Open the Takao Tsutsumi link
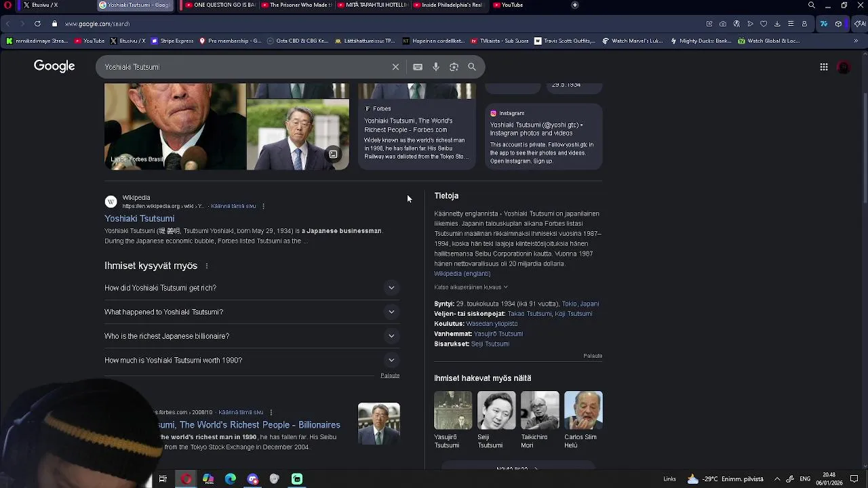Screen dimensions: 868x488 (x=530, y=314)
